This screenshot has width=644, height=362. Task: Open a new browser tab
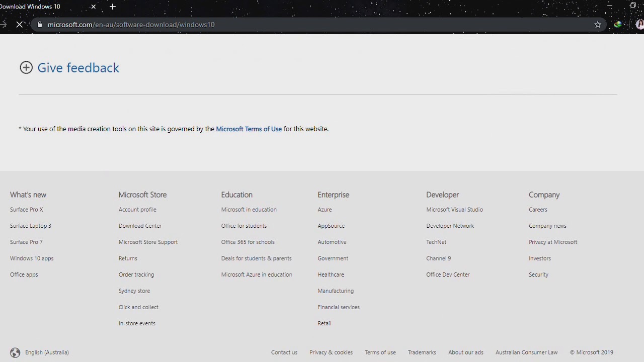[113, 7]
